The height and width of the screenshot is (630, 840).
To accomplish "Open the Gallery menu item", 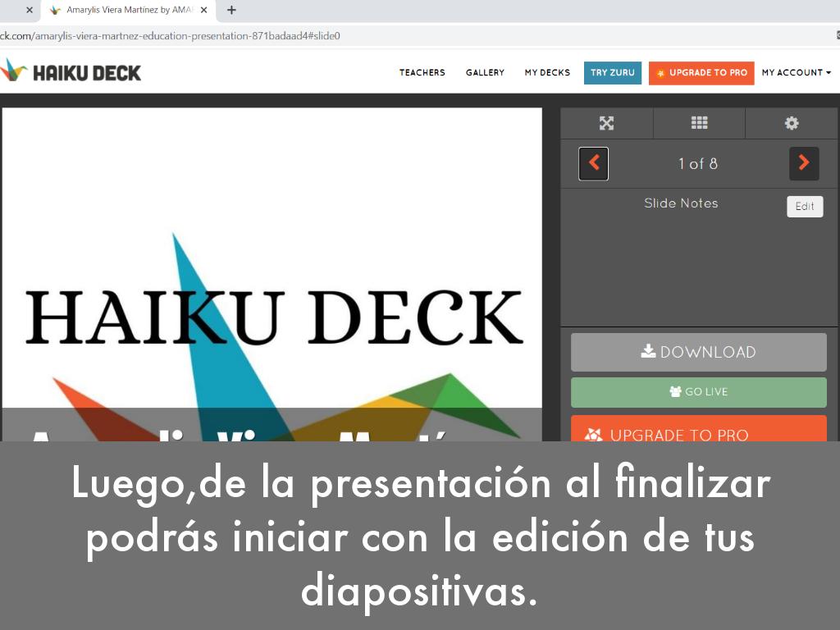I will tap(485, 73).
